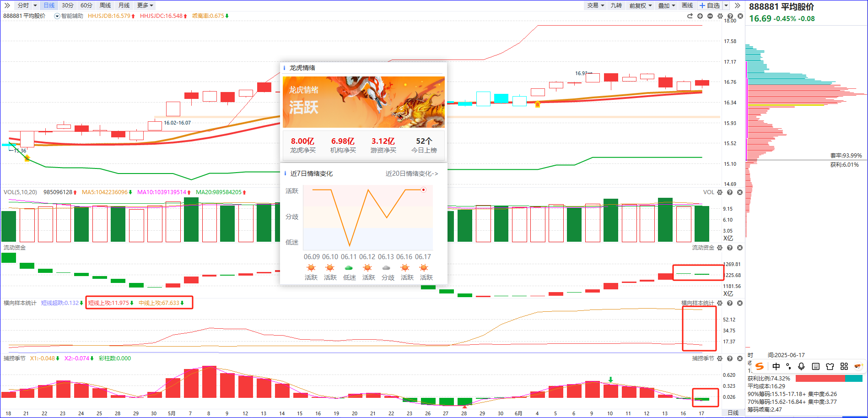Click the main chart redo arrow icon
868x418 pixels.
(x=690, y=16)
